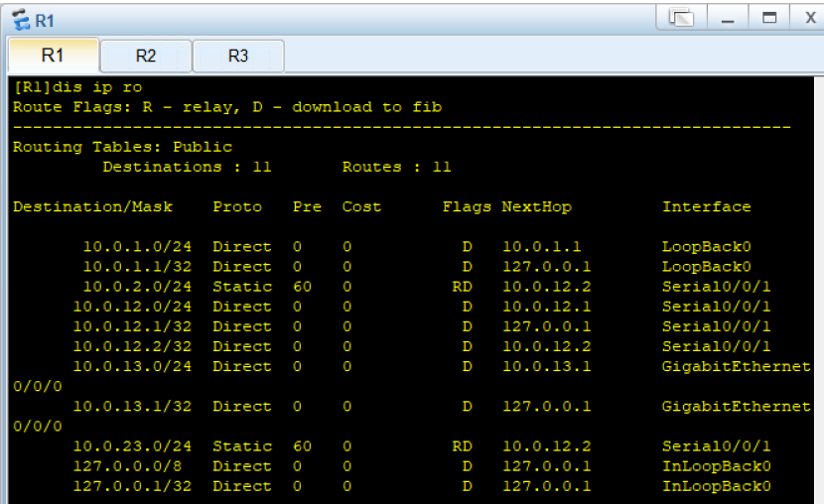Viewport: 824px width, 504px height.
Task: Click the 'Flags' column header
Action: [467, 206]
